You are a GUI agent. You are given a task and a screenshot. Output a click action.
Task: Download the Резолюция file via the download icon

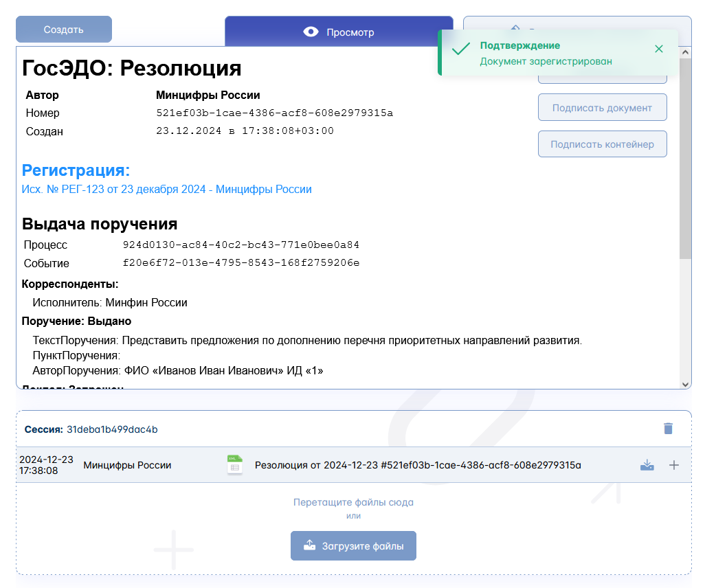coord(647,465)
